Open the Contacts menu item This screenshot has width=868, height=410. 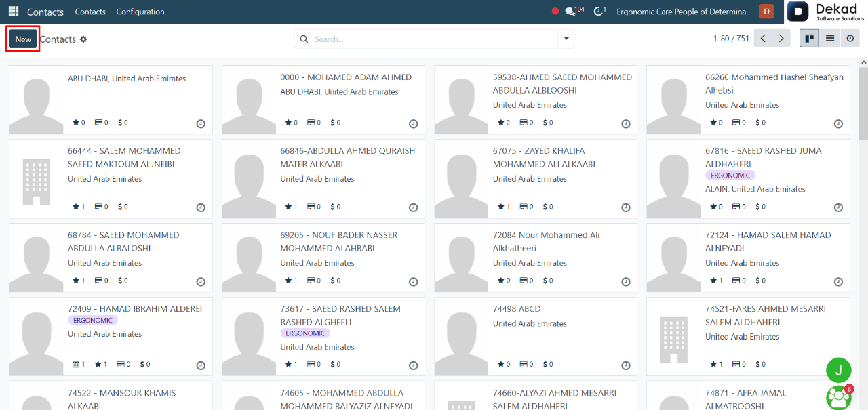(90, 12)
